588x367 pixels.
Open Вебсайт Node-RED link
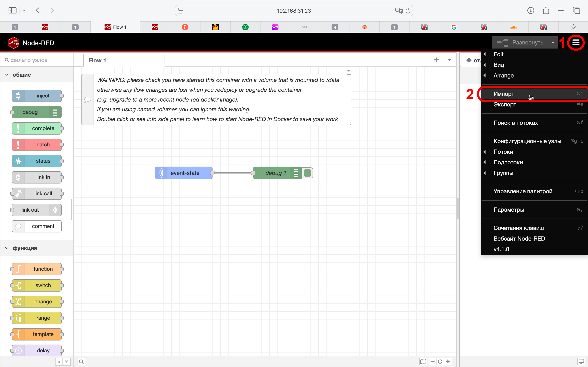pos(519,239)
